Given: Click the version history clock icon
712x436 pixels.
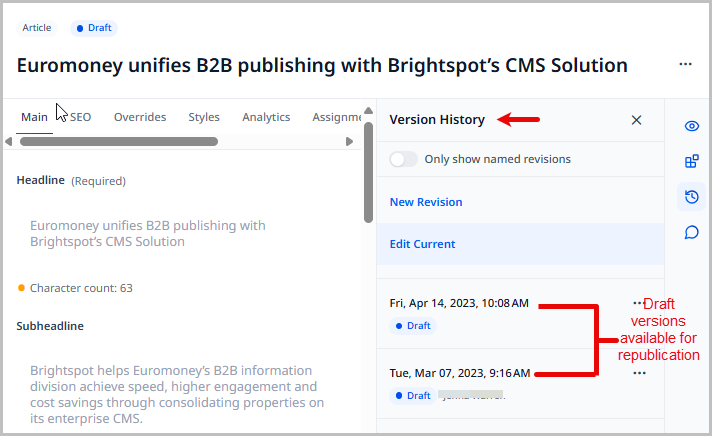Looking at the screenshot, I should (692, 197).
